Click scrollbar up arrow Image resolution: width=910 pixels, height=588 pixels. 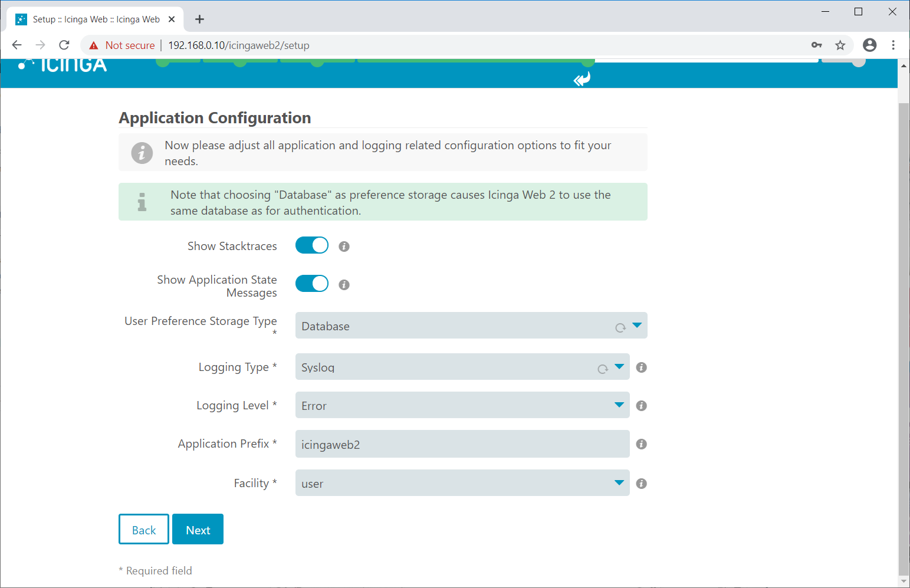[904, 65]
